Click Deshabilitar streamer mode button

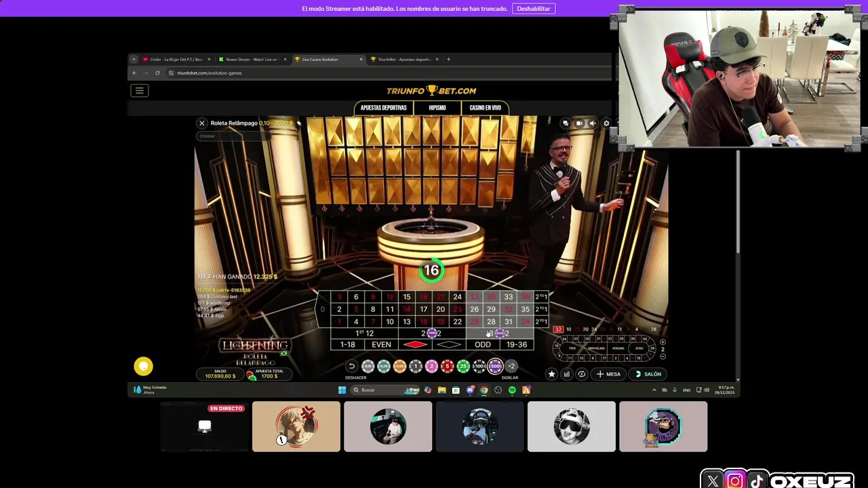click(534, 9)
